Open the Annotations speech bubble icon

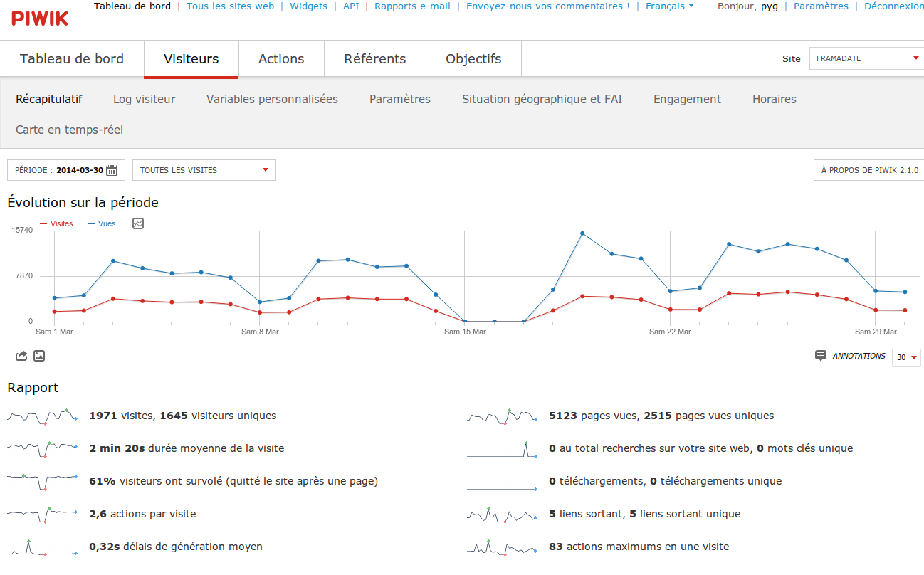point(821,356)
